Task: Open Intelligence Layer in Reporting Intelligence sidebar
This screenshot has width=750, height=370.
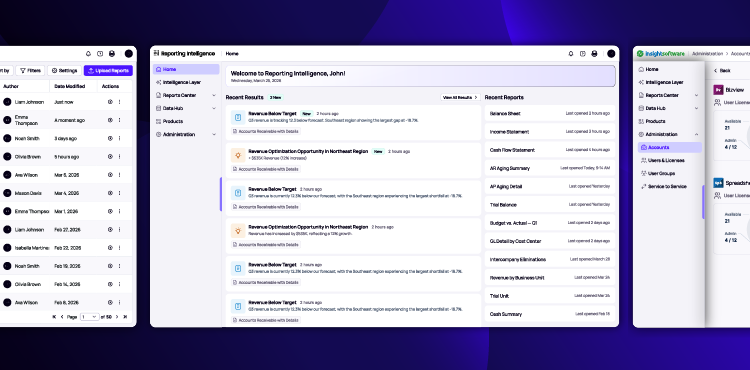Action: [186, 82]
